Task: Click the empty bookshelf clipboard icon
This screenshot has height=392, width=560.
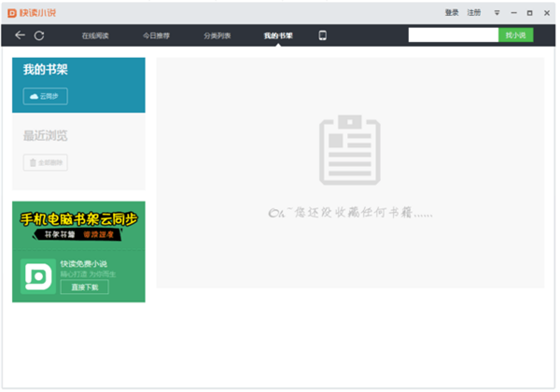Action: click(350, 149)
